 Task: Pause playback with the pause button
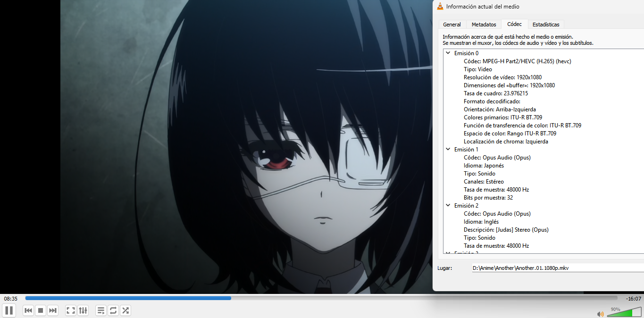[x=9, y=310]
